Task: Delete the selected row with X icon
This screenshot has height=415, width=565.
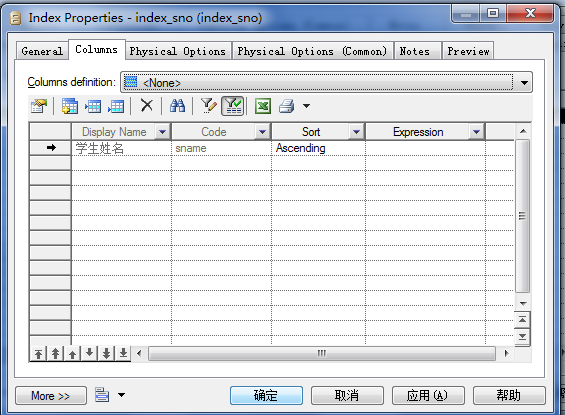Action: click(x=146, y=106)
